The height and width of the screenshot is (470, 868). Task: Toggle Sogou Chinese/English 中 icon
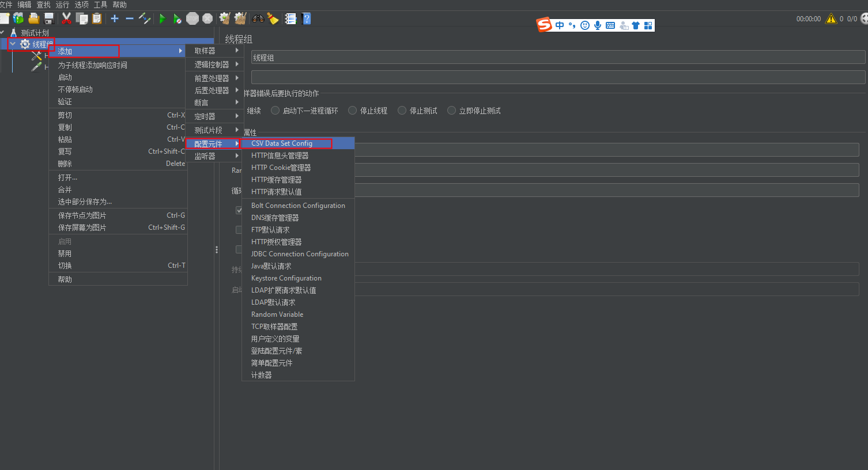coord(560,25)
